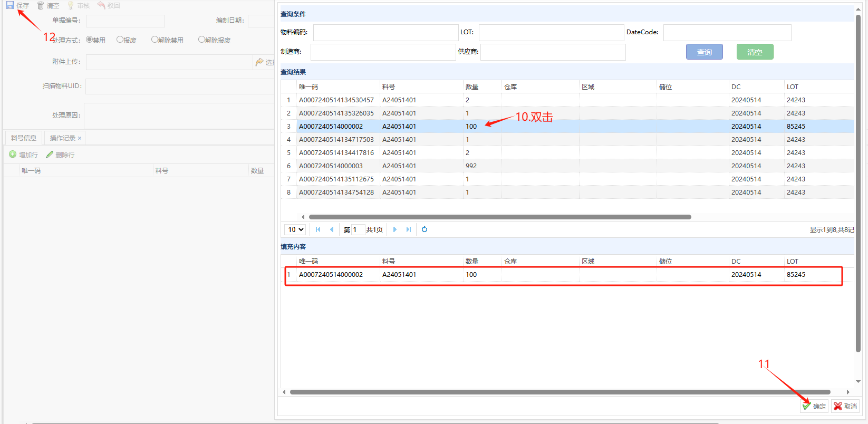
Task: Confirm selection with 确定 button
Action: point(814,406)
